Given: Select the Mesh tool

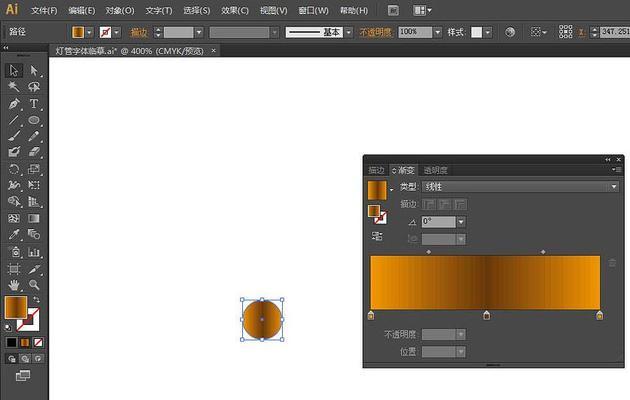Looking at the screenshot, I should [x=14, y=218].
